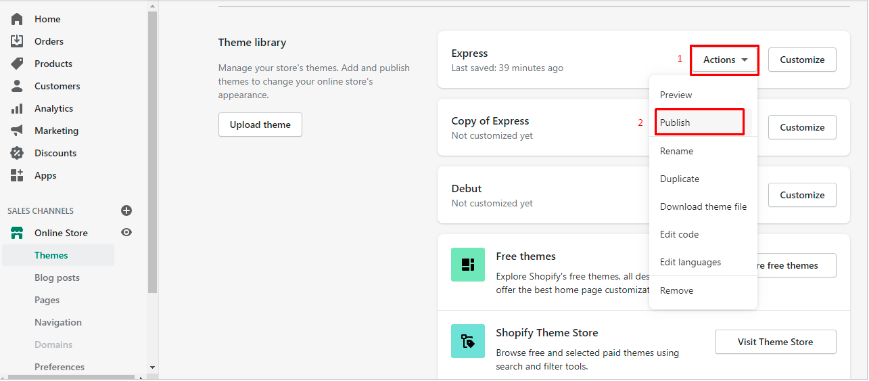The height and width of the screenshot is (381, 869).
Task: Open Analytics in the sidebar
Action: (54, 109)
